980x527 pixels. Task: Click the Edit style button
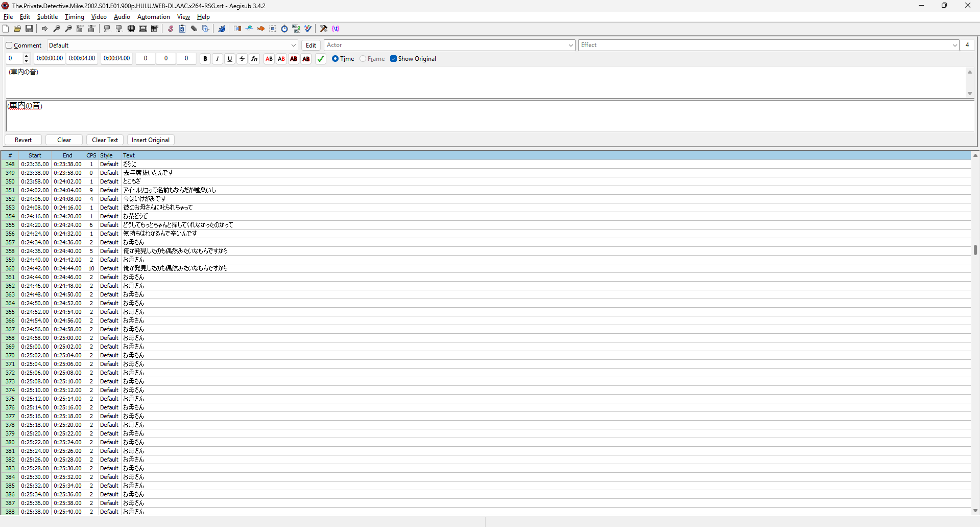(x=311, y=45)
